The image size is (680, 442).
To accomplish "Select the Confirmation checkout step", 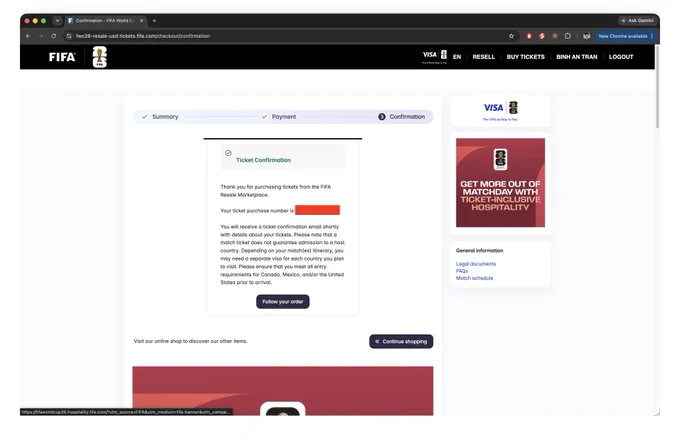I will coord(402,117).
